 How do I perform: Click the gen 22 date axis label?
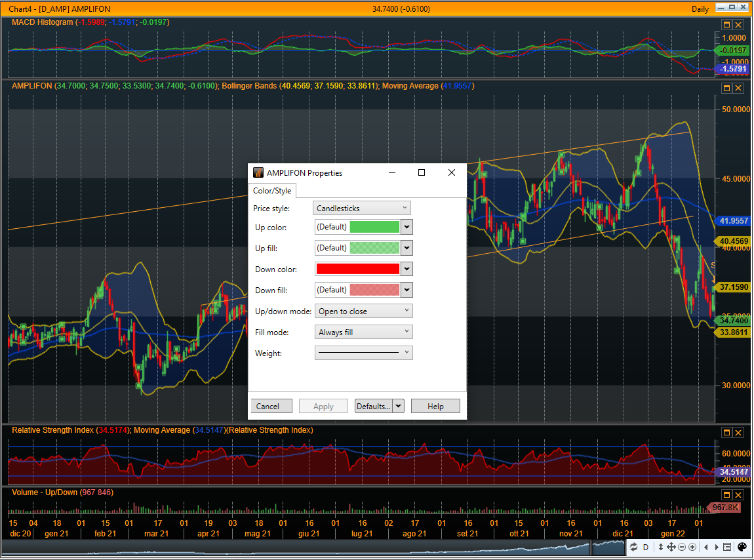coord(673,534)
